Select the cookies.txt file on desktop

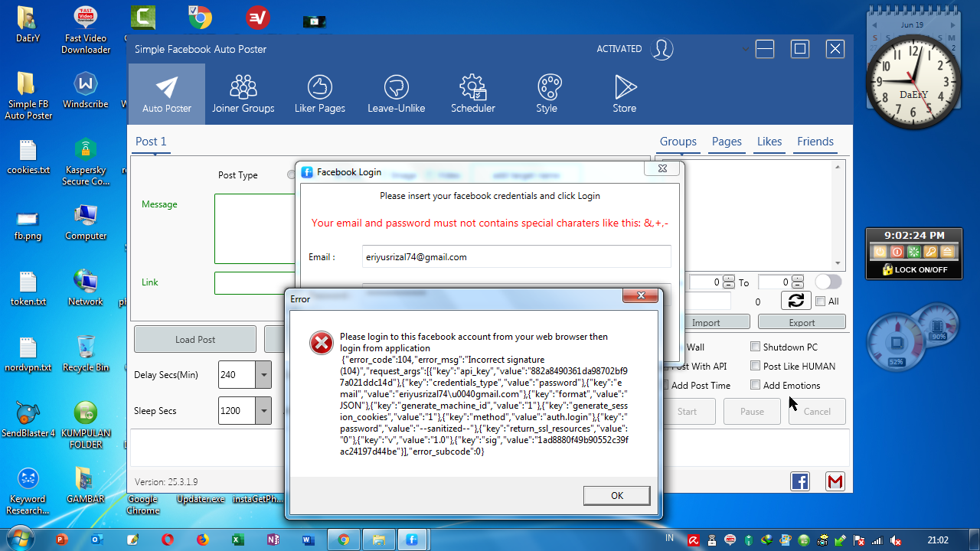pos(28,156)
